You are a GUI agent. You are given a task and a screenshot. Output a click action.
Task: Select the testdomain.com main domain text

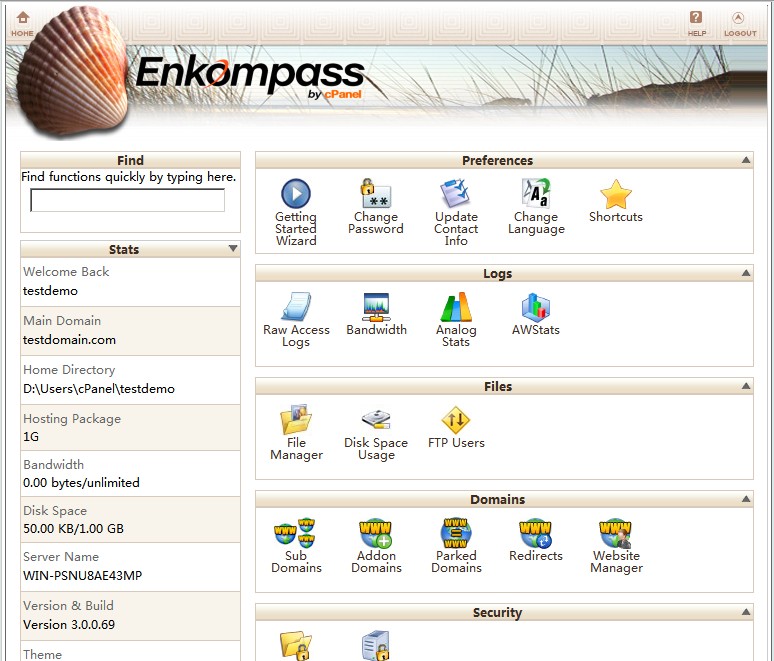point(70,340)
